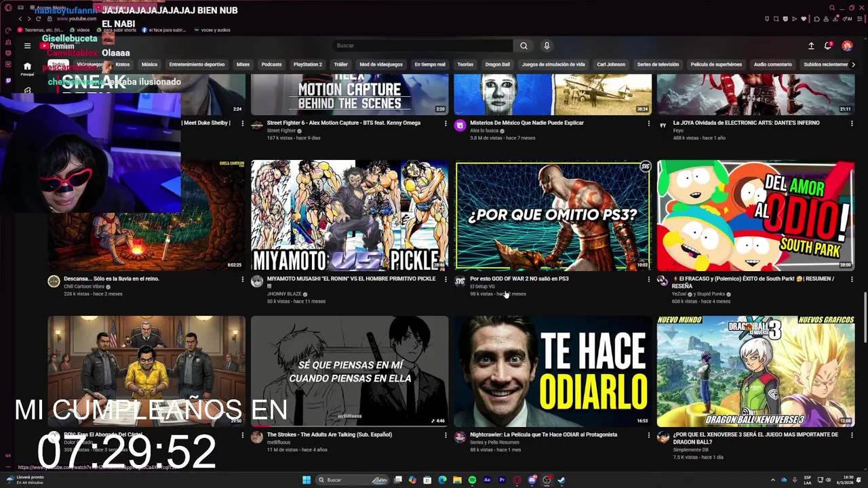
Task: Go to Principal home in sidebar
Action: tap(27, 69)
